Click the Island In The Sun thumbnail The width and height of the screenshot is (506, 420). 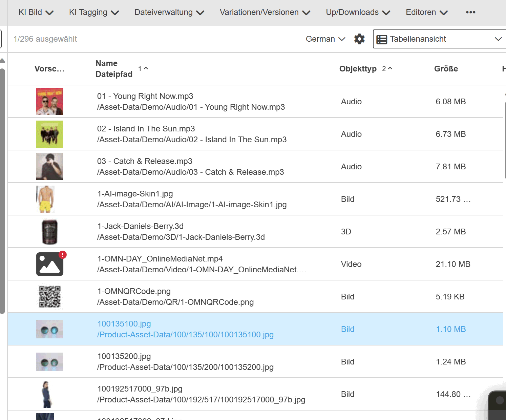[50, 134]
